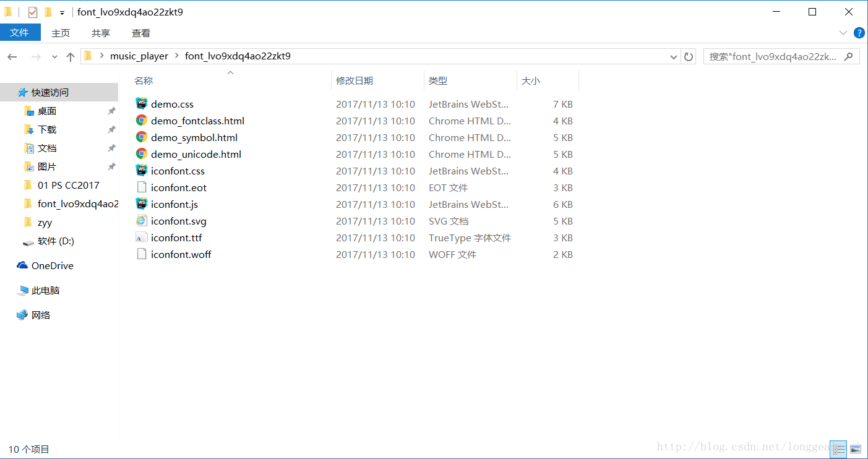Screen dimensions: 868x459
Task: Select the iconfont.woff file name
Action: pos(181,254)
